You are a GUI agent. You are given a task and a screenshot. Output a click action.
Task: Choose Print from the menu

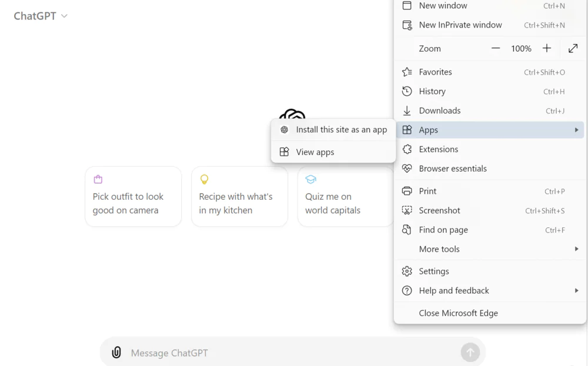[490, 191]
